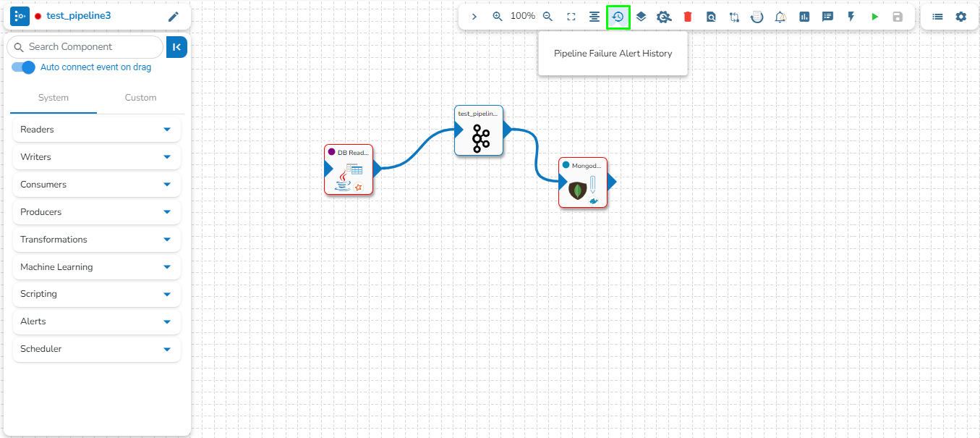This screenshot has height=438, width=980.
Task: Open Pipeline Failure Alert History icon
Action: (618, 17)
